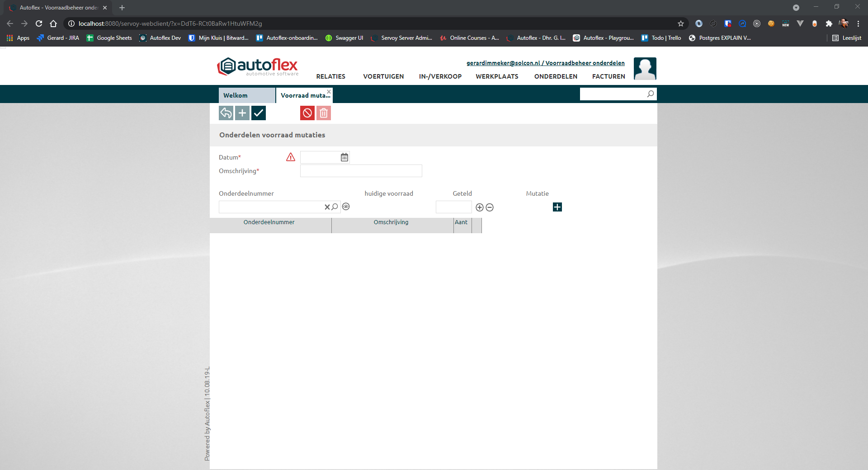This screenshot has height=470, width=868.
Task: Clear the Onderdeelnummer field with X
Action: (x=327, y=207)
